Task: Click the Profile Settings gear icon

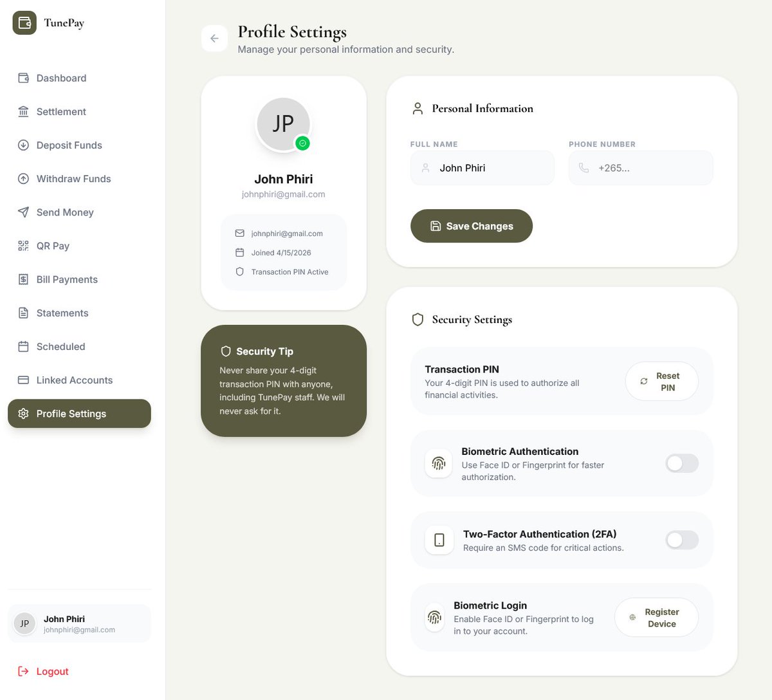Action: 23,414
